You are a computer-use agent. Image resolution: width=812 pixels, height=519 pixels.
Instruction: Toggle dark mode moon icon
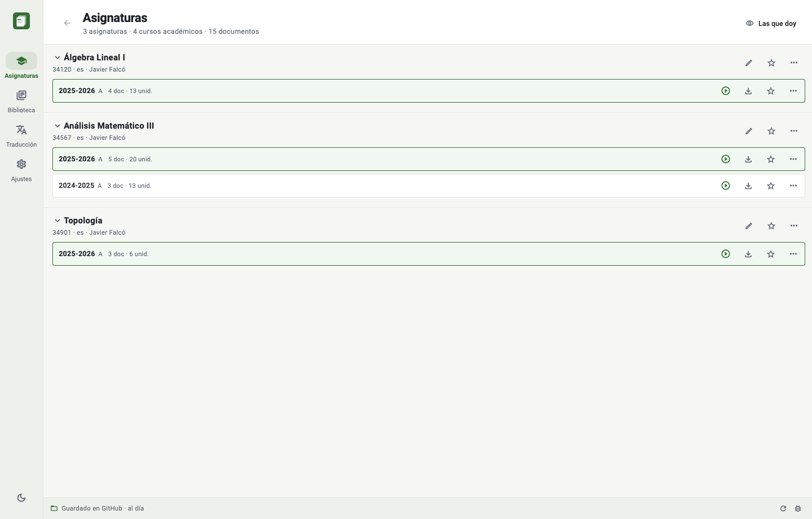[x=21, y=498]
